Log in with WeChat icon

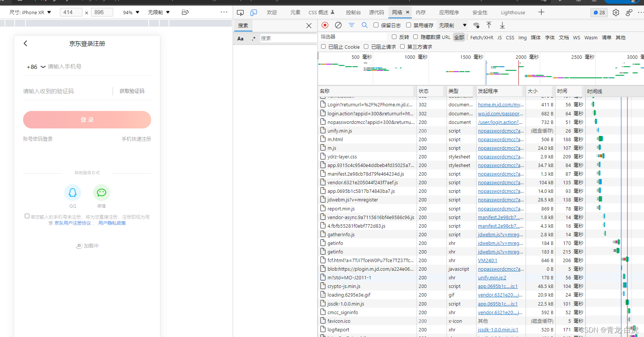pyautogui.click(x=102, y=192)
